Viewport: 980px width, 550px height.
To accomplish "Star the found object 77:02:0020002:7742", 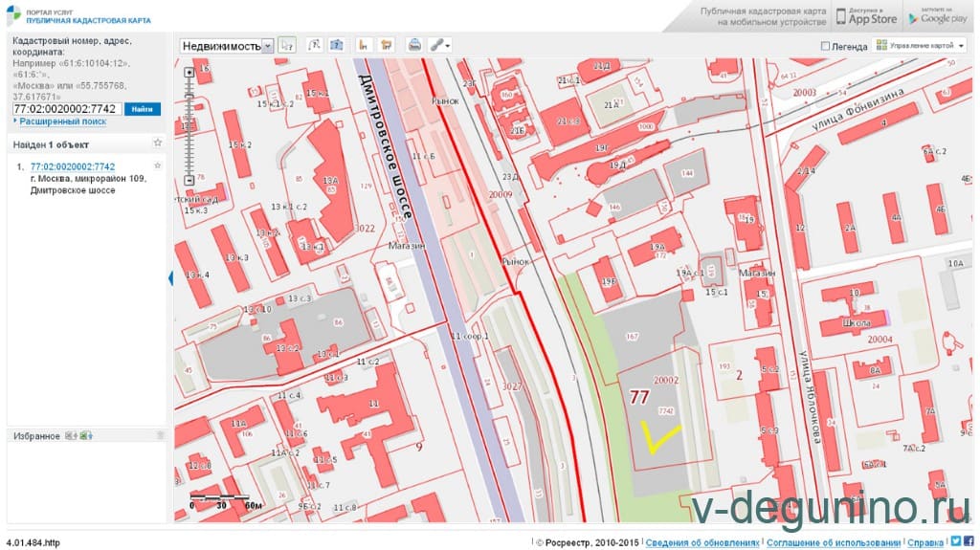I will click(x=158, y=166).
